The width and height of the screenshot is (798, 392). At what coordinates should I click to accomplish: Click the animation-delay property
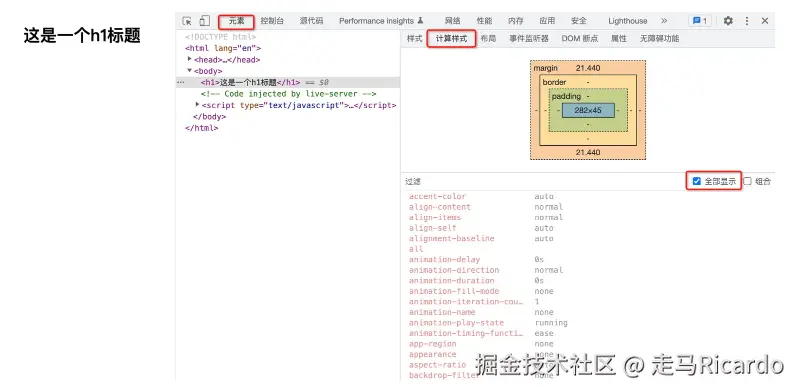(x=444, y=260)
